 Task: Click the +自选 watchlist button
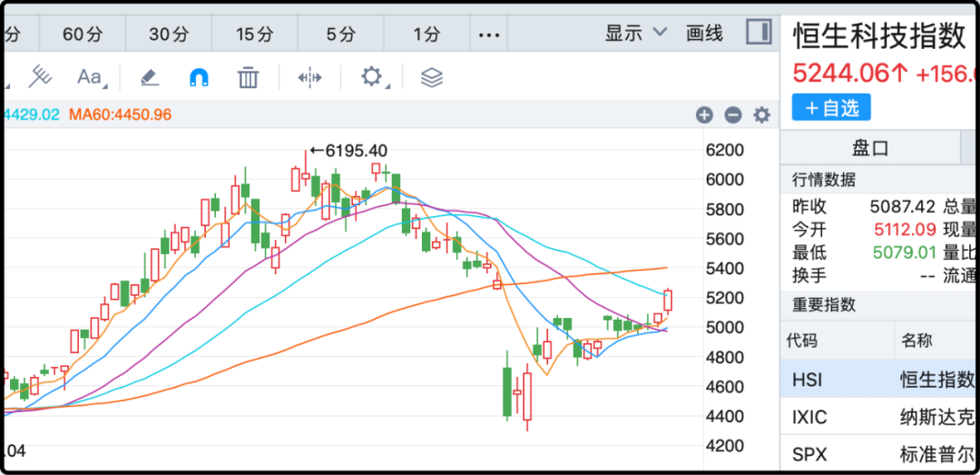pos(831,107)
